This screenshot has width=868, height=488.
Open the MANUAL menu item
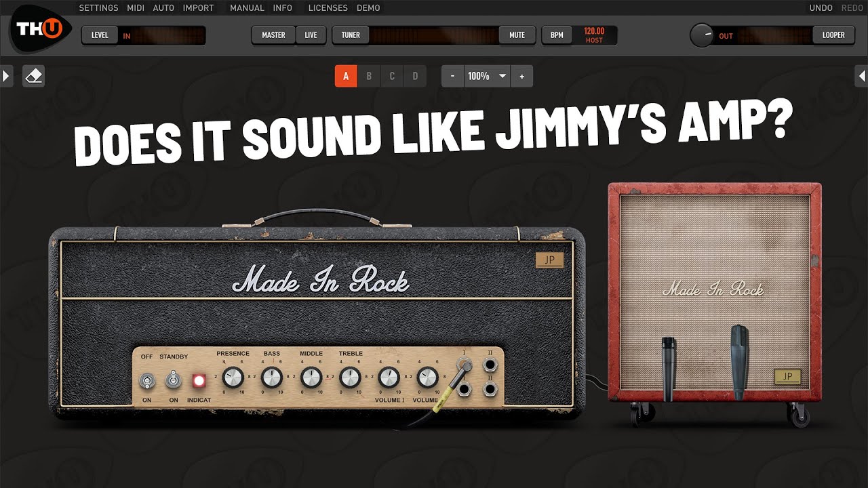[247, 8]
